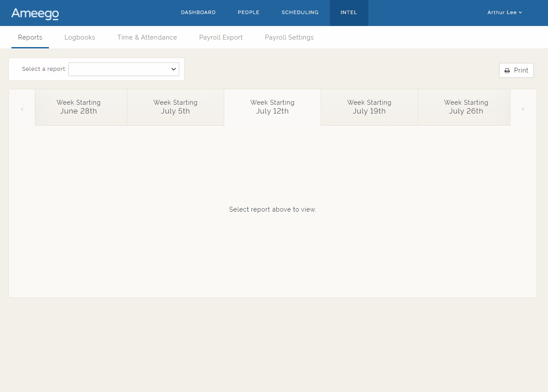Click the printer icon beside Print

point(507,70)
